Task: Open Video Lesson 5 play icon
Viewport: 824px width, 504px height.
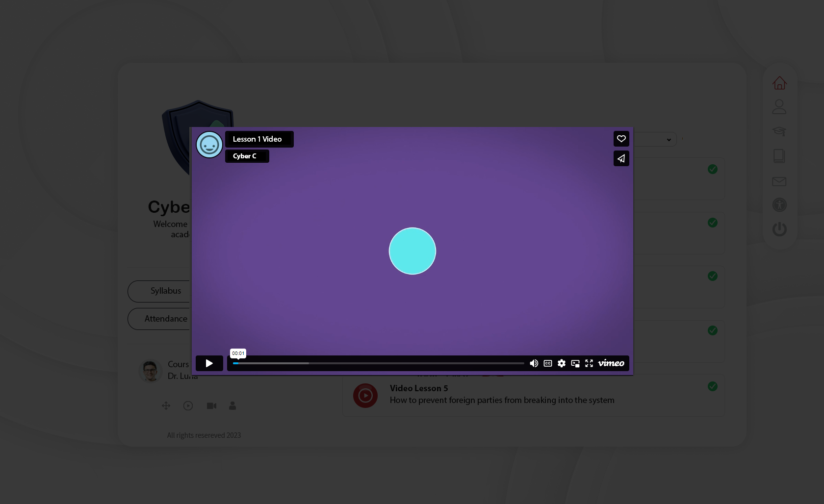Action: (365, 396)
